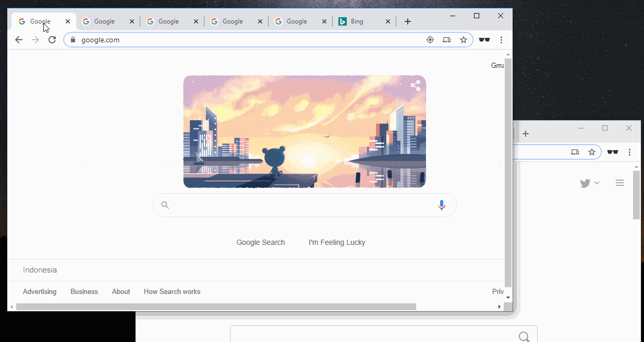Click the search magnifier in the back window's search box
The width and height of the screenshot is (644, 342).
tap(525, 337)
